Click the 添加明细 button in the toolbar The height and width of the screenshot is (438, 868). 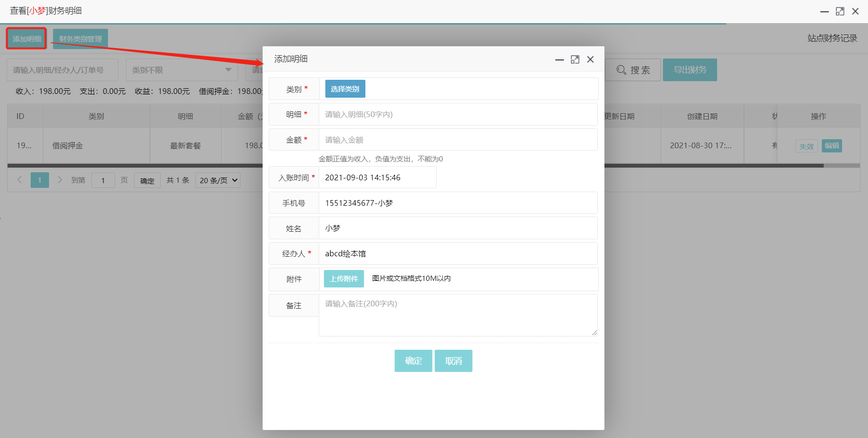click(27, 39)
